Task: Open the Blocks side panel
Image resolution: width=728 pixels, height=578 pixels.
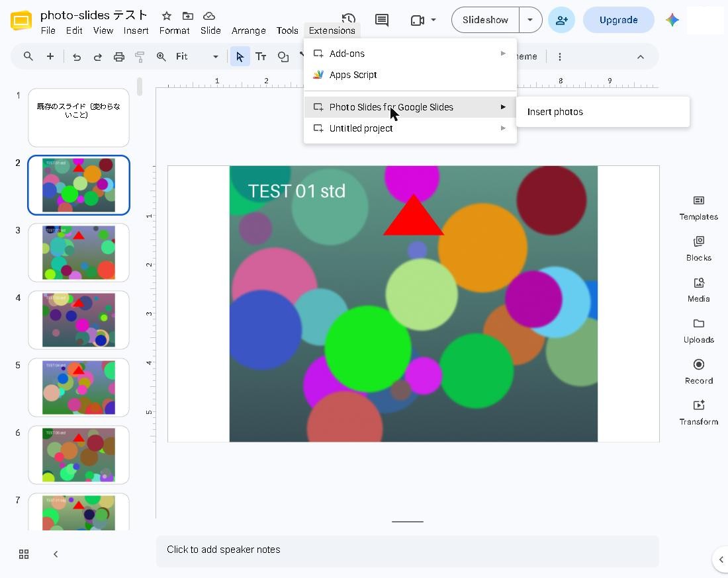Action: point(698,249)
